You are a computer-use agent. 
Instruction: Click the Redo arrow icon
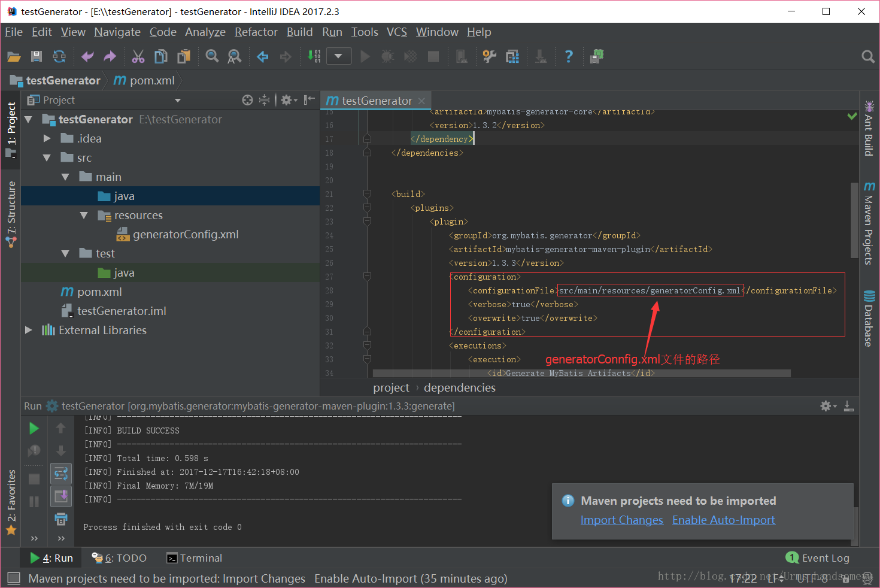(x=110, y=56)
